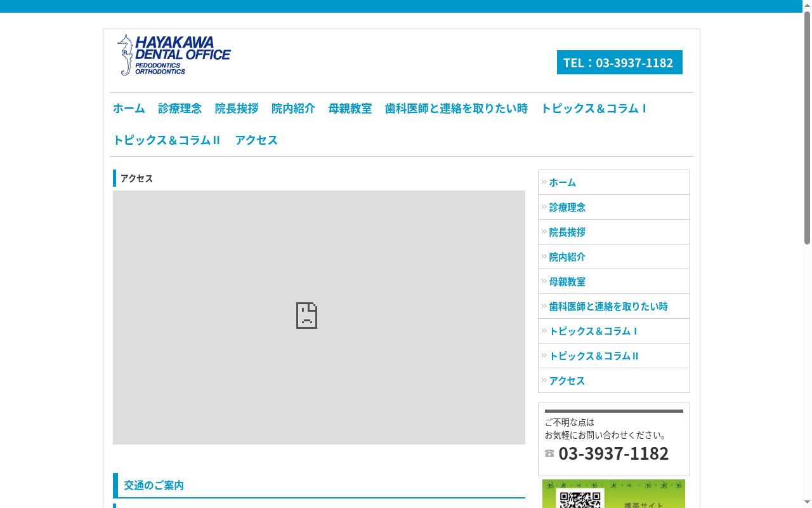Open トピックス＆コラム II in the top navigation

(166, 140)
